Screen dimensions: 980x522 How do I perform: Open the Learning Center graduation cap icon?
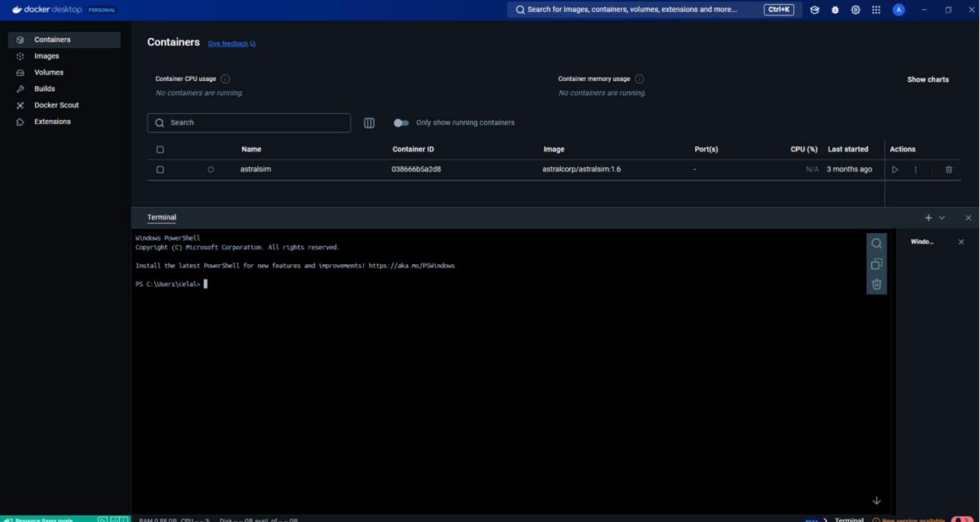[814, 10]
